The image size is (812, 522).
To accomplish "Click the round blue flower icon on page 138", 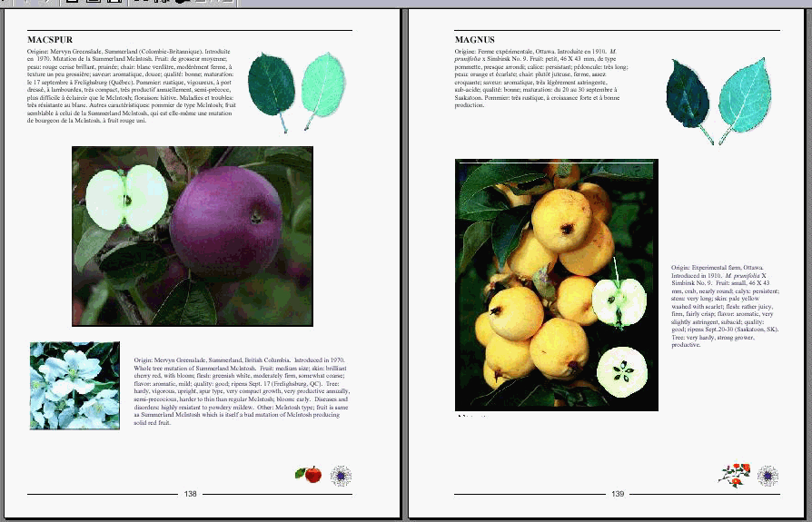I will pyautogui.click(x=342, y=475).
